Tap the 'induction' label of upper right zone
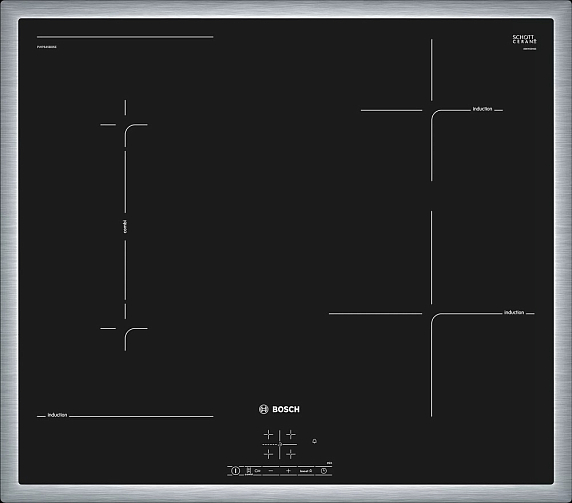 (483, 109)
